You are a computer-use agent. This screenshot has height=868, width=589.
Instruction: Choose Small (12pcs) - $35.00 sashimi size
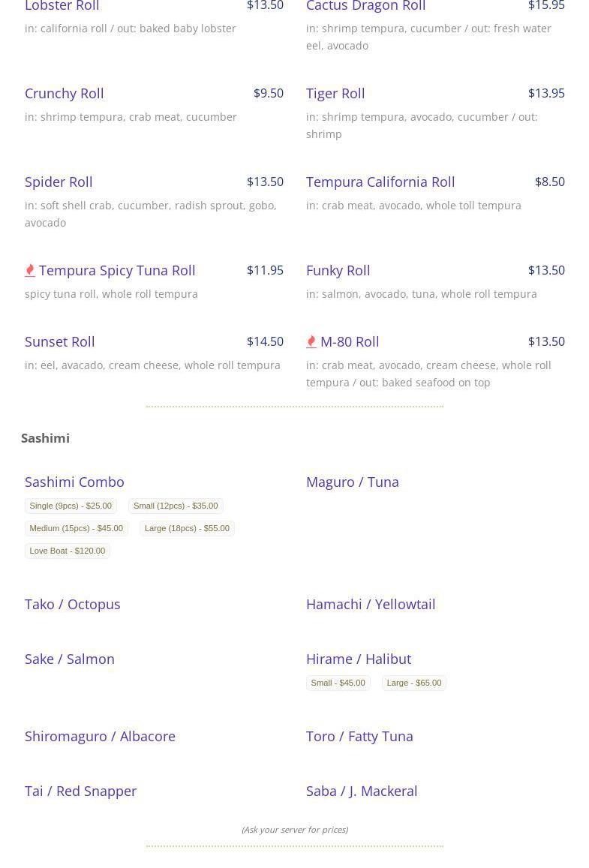coord(176,506)
